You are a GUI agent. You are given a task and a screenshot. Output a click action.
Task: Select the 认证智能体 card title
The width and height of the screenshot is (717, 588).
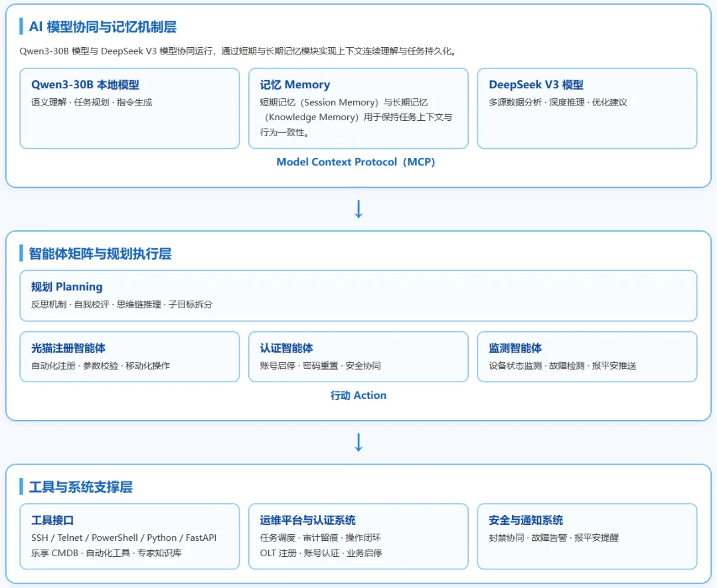tap(286, 348)
